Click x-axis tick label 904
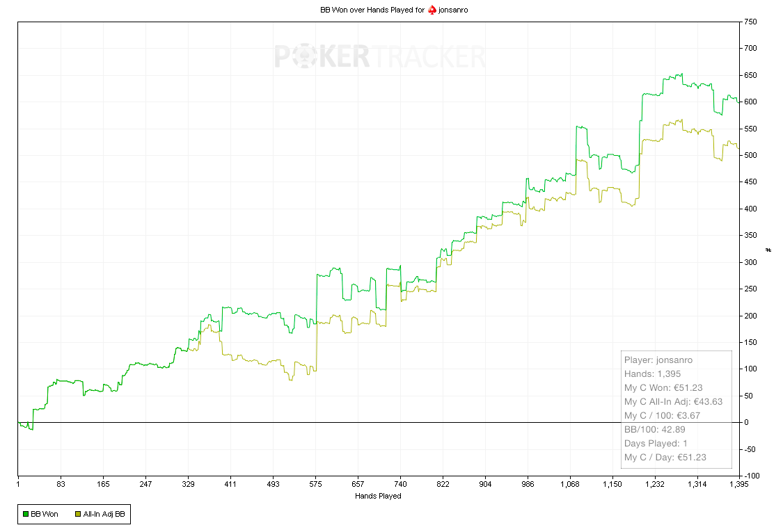Screen dimensions: 783x532 [485, 484]
